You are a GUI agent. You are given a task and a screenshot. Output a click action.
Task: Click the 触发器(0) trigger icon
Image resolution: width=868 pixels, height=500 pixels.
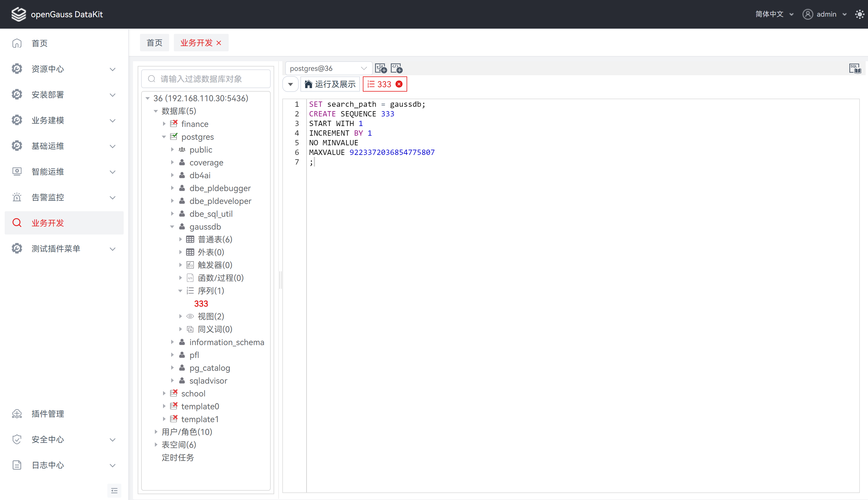(190, 265)
